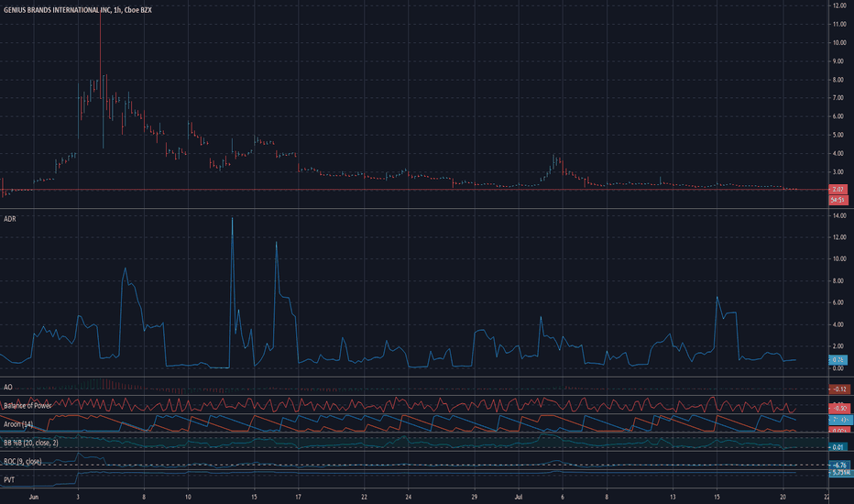Click the 20 date label on time axis

783,497
